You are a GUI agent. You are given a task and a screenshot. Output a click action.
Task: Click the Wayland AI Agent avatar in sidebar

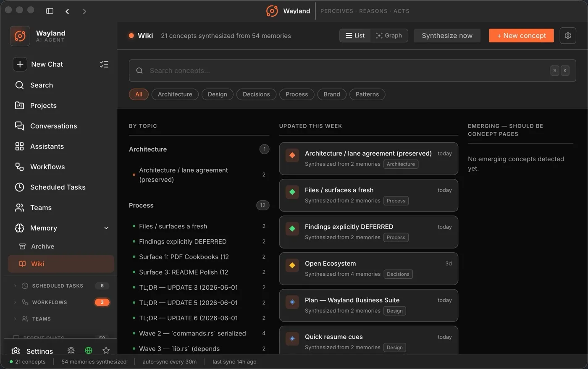pyautogui.click(x=20, y=36)
